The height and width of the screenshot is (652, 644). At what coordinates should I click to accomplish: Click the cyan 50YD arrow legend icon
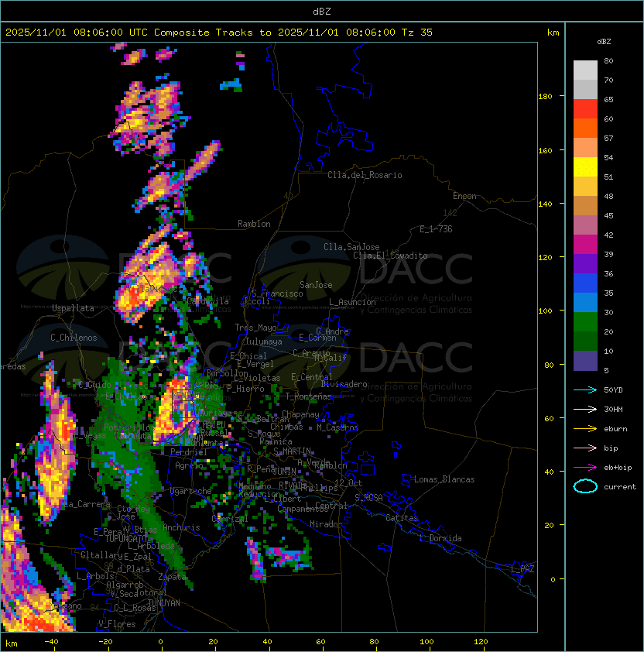click(585, 390)
